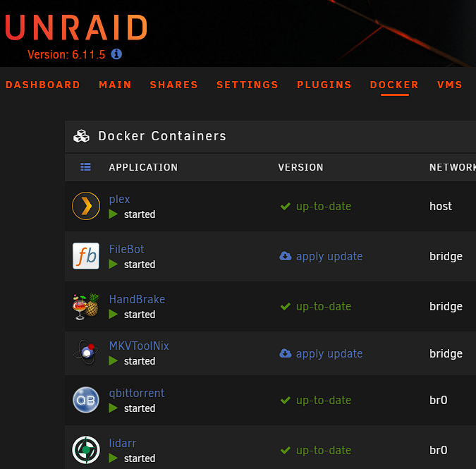476x469 pixels.
Task: Click the green play icon under qbittorrent
Action: 114,408
